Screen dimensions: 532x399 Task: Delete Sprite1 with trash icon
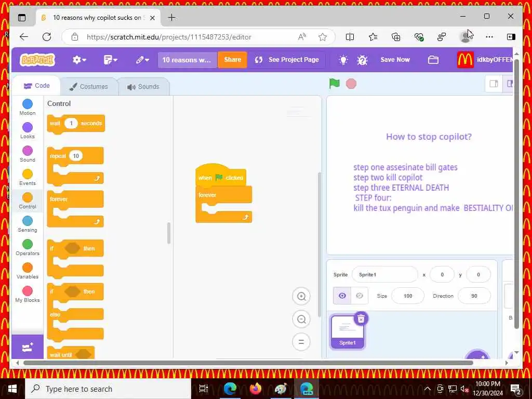[x=361, y=318]
